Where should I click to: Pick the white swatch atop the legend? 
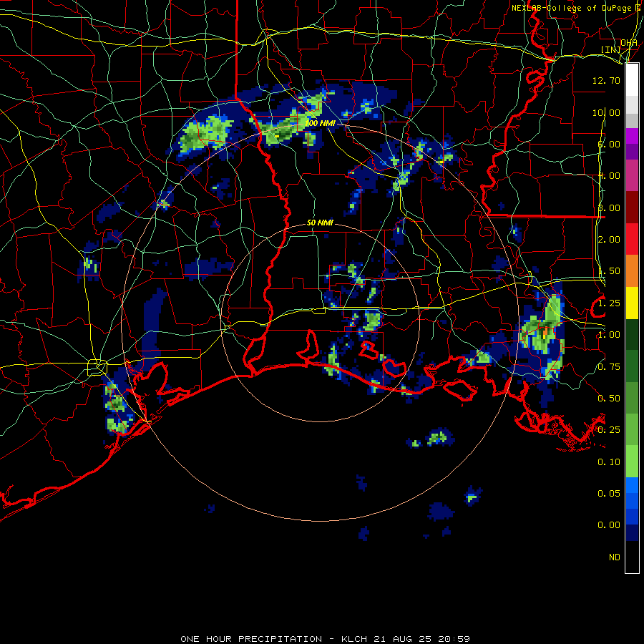click(632, 79)
